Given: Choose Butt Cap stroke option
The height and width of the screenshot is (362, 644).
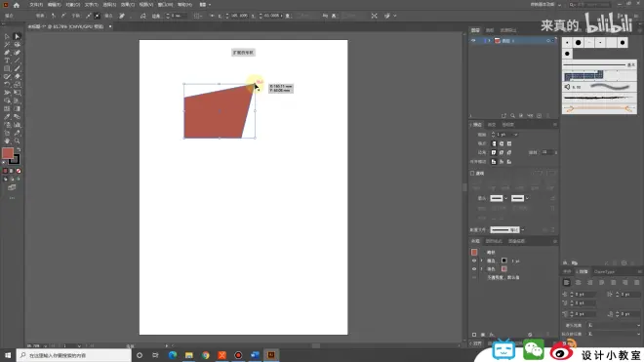Looking at the screenshot, I should [x=494, y=143].
